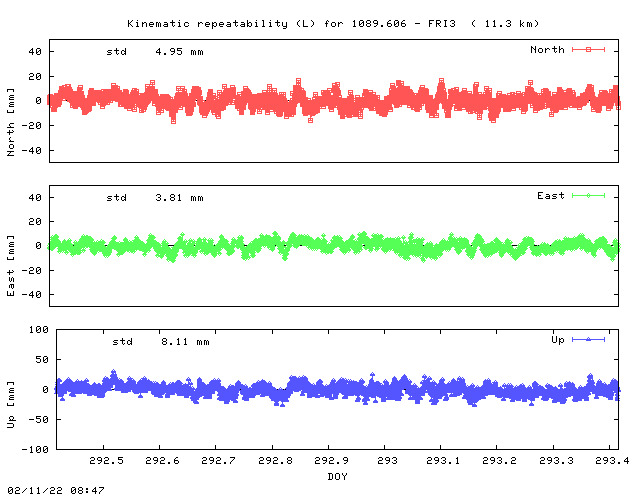Click the x-axis tick label 293.1
This screenshot has height=496, width=640.
click(x=443, y=460)
